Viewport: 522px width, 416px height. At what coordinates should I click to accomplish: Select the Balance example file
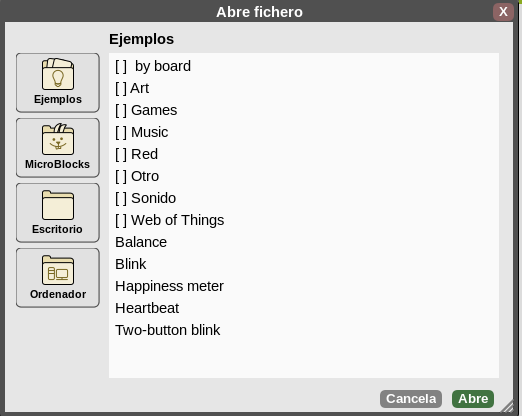pyautogui.click(x=141, y=242)
